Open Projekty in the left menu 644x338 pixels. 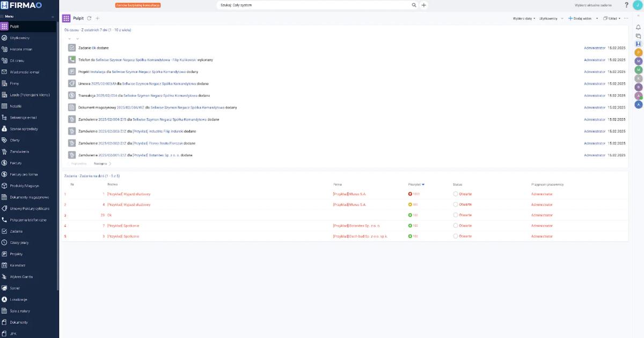click(x=28, y=254)
